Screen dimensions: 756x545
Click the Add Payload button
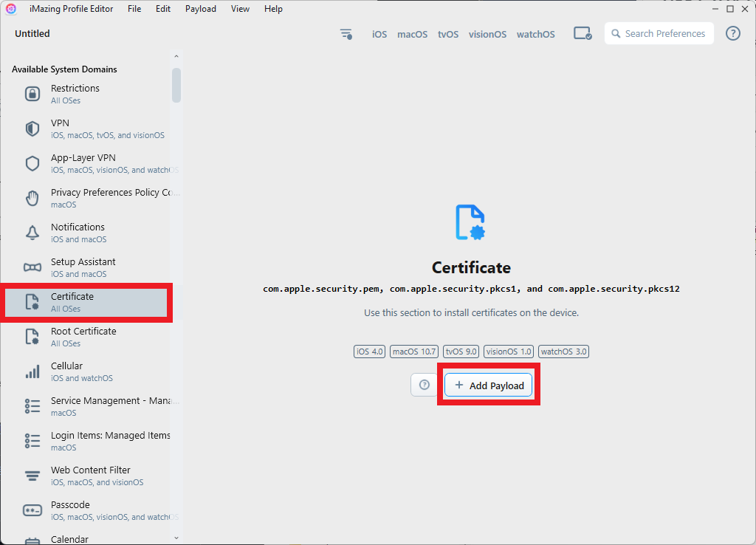click(489, 385)
